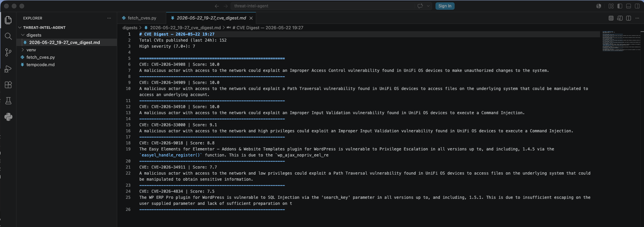Click the digests breadcrumb segment

[130, 28]
